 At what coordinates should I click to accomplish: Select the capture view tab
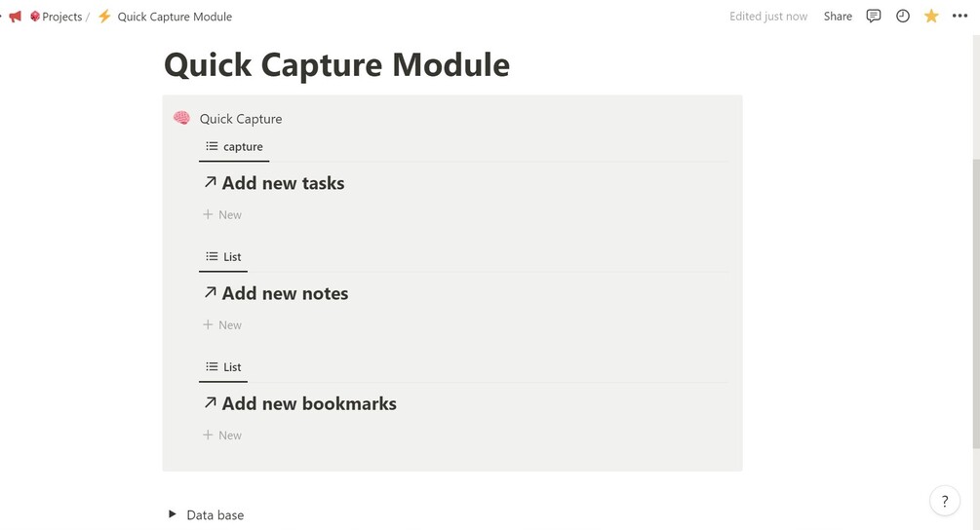point(234,147)
